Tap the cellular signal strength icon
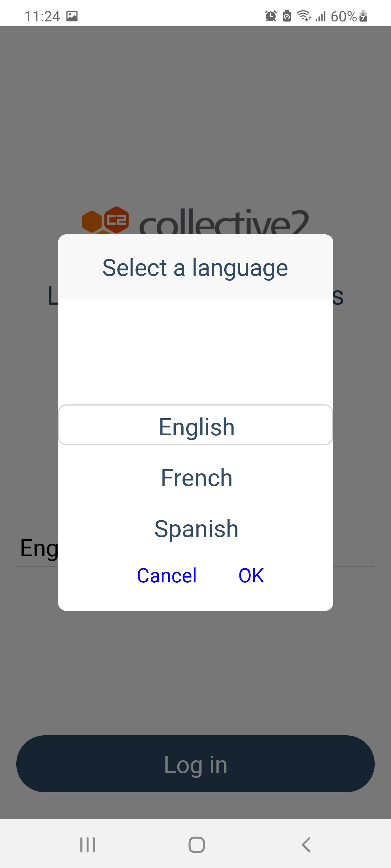This screenshot has height=868, width=391. 320,16
